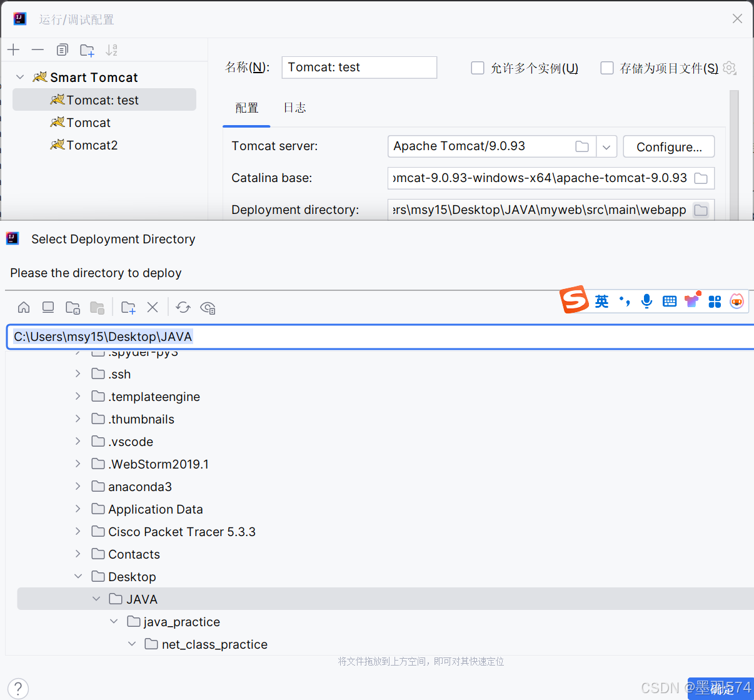
Task: Collapse the JAVA folder
Action: pos(96,599)
